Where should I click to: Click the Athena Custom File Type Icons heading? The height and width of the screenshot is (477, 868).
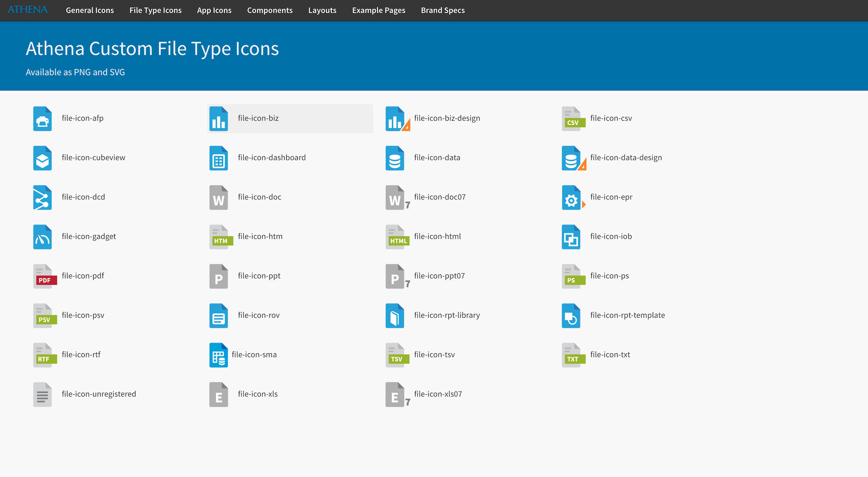(152, 48)
